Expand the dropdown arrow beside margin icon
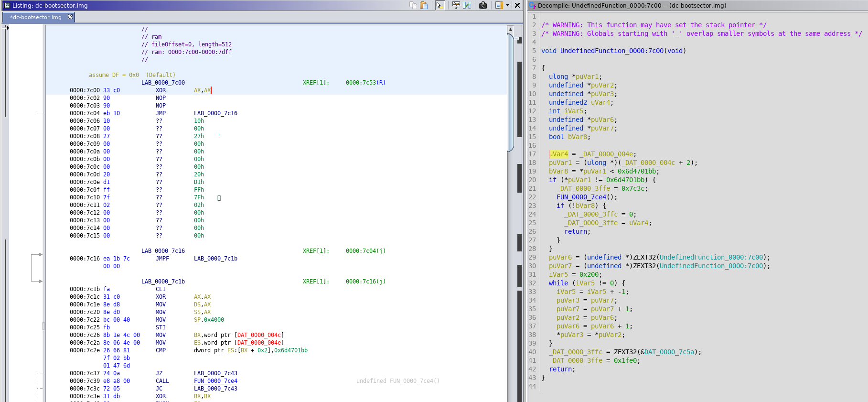 pyautogui.click(x=507, y=5)
